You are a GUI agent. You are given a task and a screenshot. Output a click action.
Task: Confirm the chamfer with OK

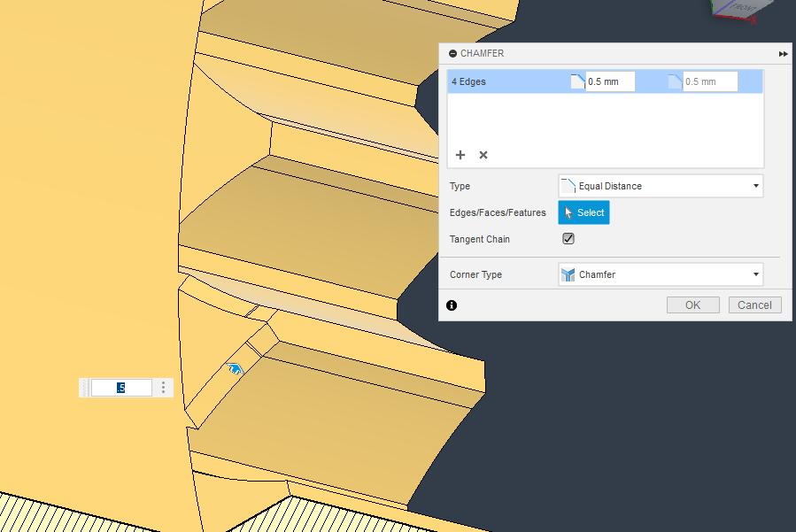[692, 305]
